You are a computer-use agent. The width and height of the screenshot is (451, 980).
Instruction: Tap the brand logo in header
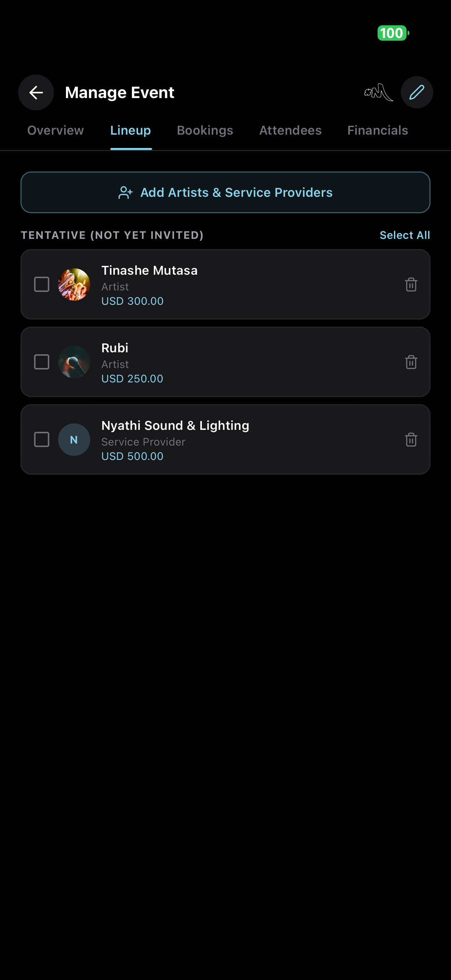(378, 93)
